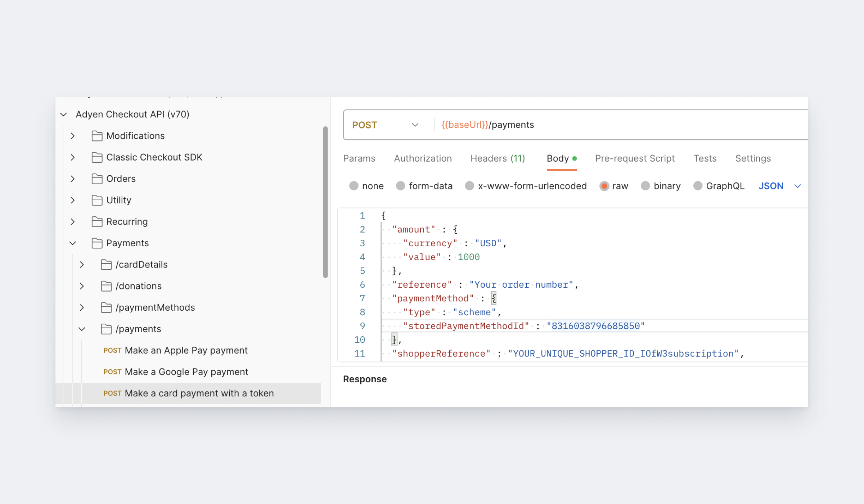Click the /payments folder icon
This screenshot has height=504, width=864.
coord(106,329)
